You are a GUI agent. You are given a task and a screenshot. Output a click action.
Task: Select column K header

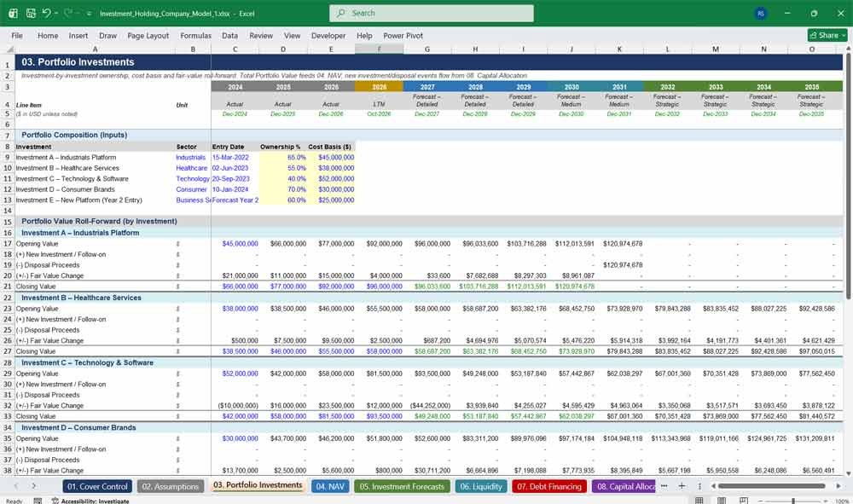click(x=619, y=49)
